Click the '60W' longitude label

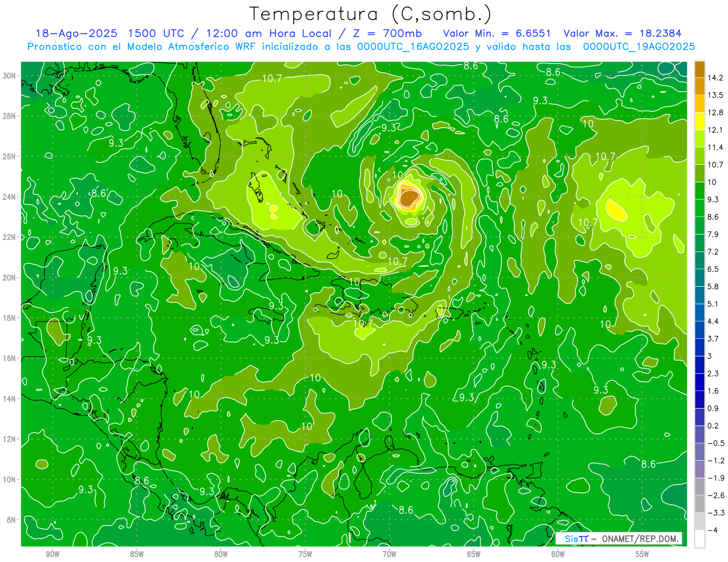pyautogui.click(x=558, y=555)
